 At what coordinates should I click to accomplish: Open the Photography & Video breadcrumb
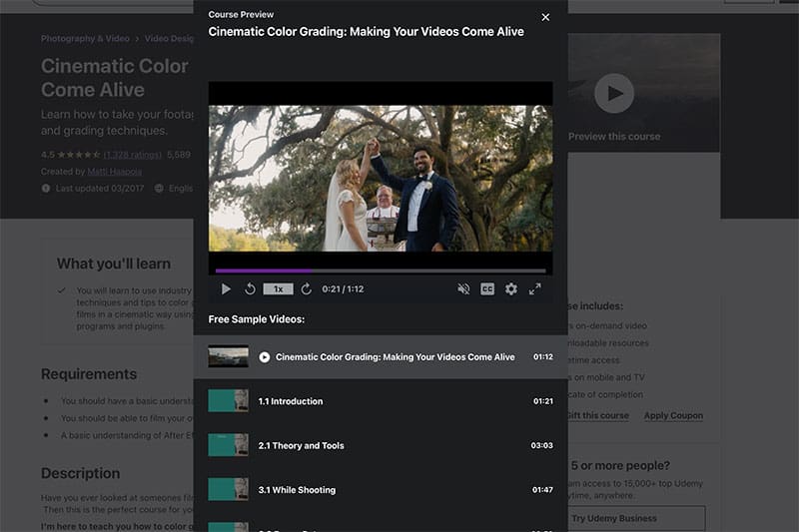(85, 39)
